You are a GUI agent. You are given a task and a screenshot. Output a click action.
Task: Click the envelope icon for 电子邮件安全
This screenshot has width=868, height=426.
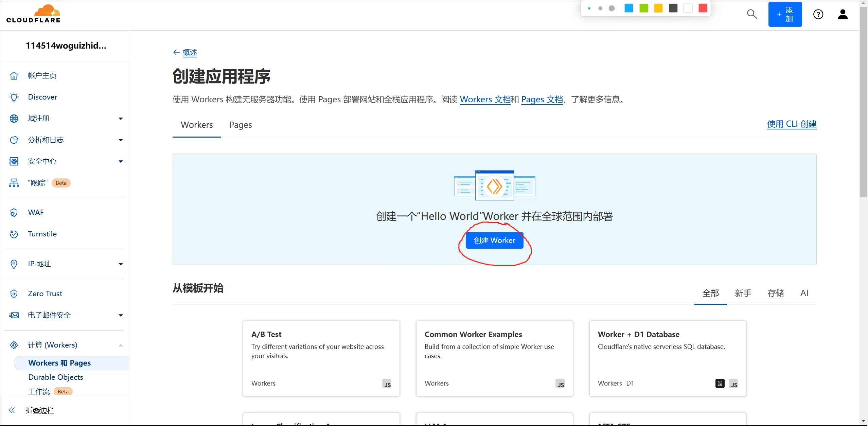coord(14,315)
